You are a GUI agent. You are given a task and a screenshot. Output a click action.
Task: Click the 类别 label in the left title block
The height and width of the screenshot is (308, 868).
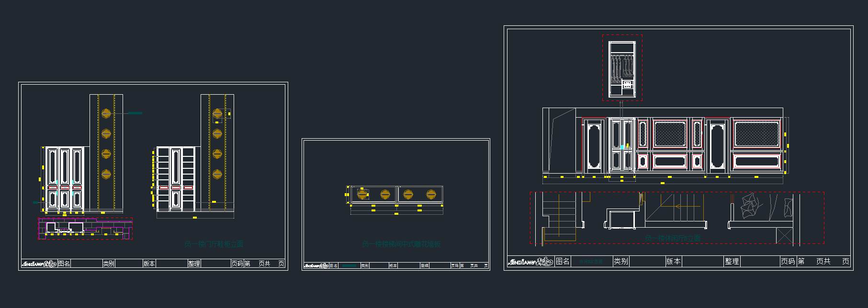[x=108, y=264]
